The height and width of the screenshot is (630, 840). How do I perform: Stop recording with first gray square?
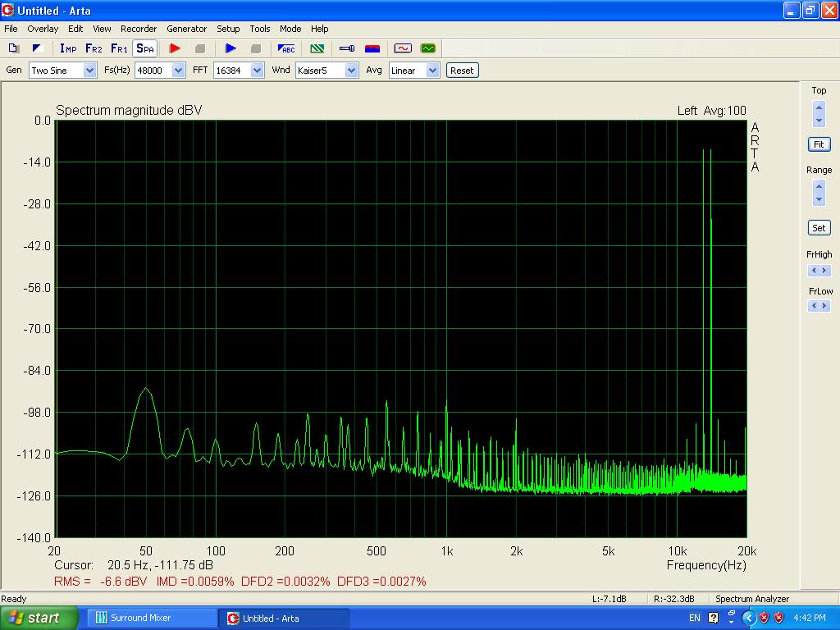point(200,48)
